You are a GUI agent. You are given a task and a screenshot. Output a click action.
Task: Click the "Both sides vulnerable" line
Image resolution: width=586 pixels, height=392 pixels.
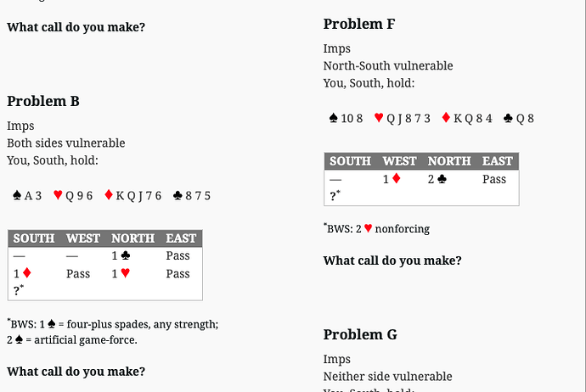click(x=66, y=143)
